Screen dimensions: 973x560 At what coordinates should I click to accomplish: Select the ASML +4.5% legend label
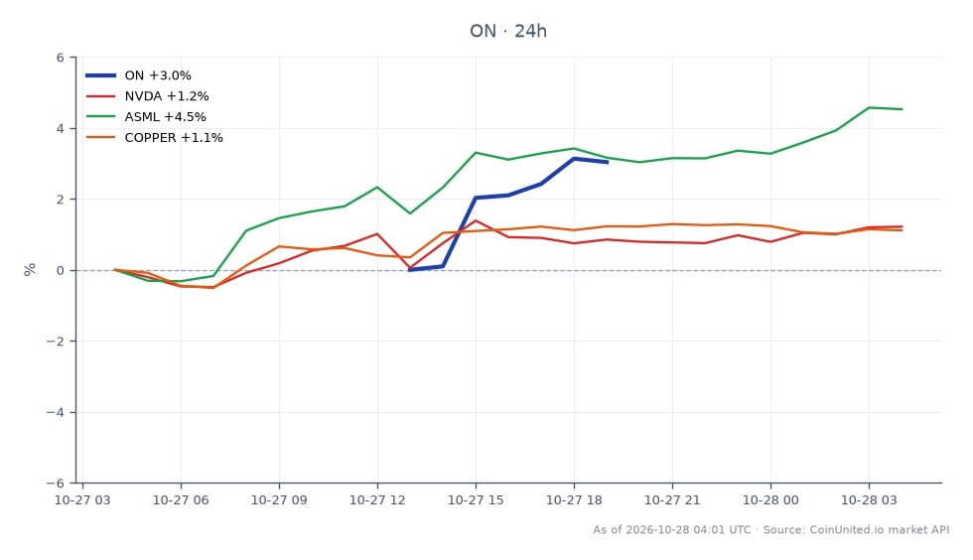tap(165, 117)
